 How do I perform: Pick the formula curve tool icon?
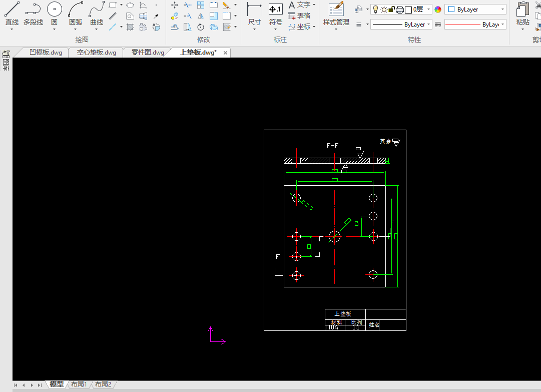[x=143, y=5]
